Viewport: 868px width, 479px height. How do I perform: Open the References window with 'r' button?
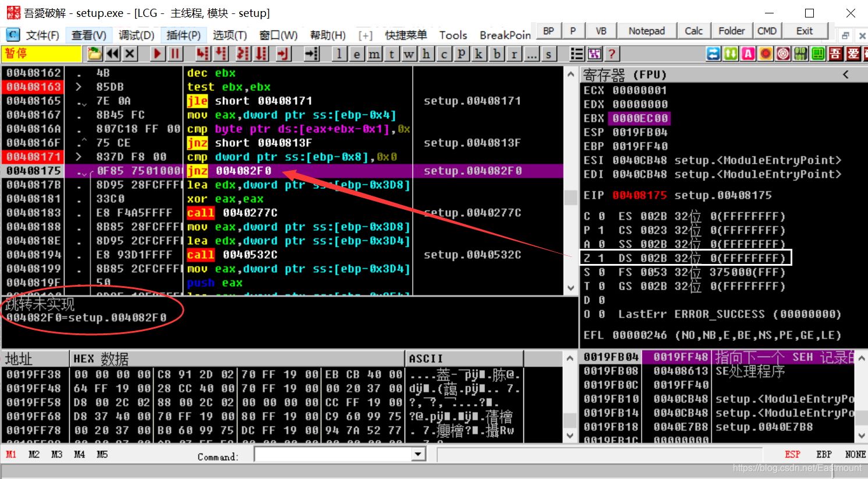(514, 54)
